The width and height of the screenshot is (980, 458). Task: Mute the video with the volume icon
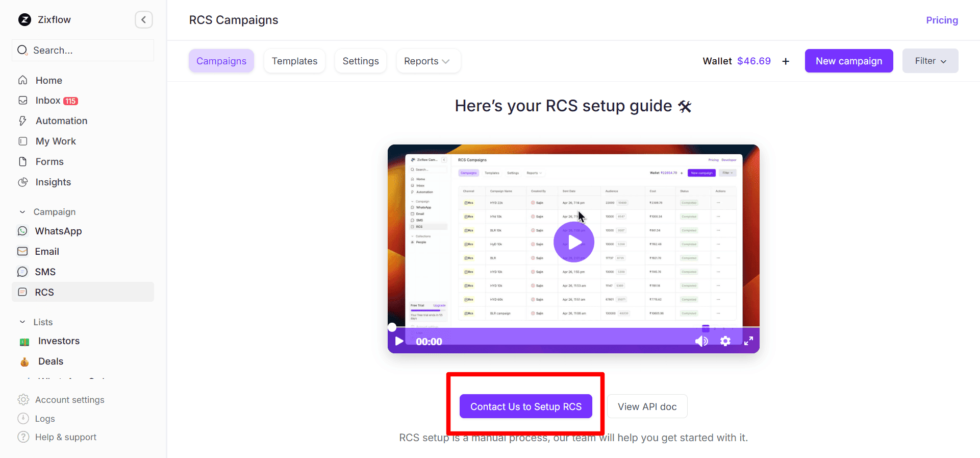coord(701,341)
